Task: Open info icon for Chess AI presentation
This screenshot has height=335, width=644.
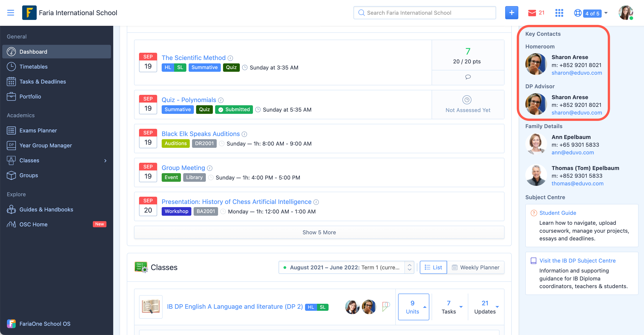Action: tap(316, 202)
